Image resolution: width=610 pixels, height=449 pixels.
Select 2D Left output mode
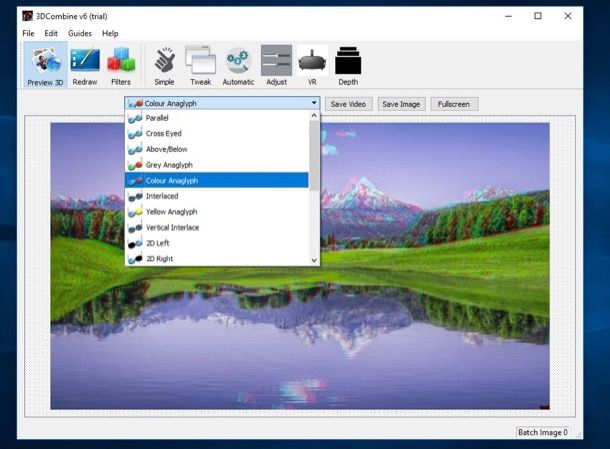pyautogui.click(x=217, y=243)
